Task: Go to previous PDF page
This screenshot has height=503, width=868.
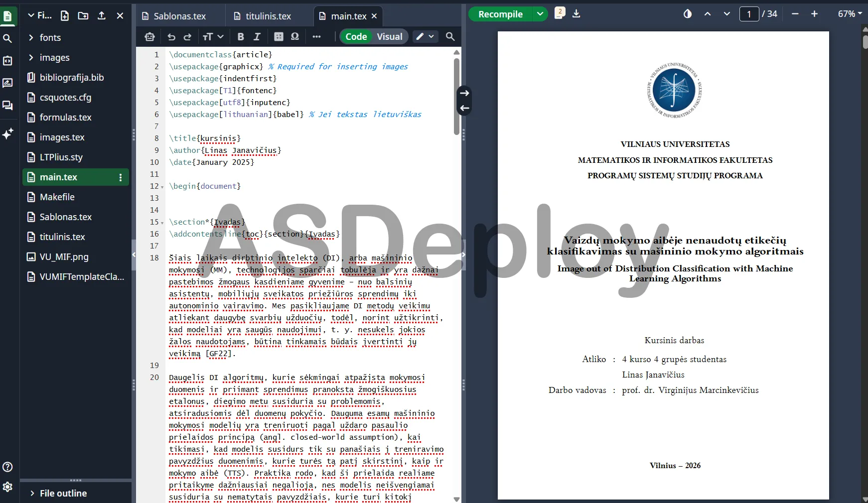Action: coord(708,14)
